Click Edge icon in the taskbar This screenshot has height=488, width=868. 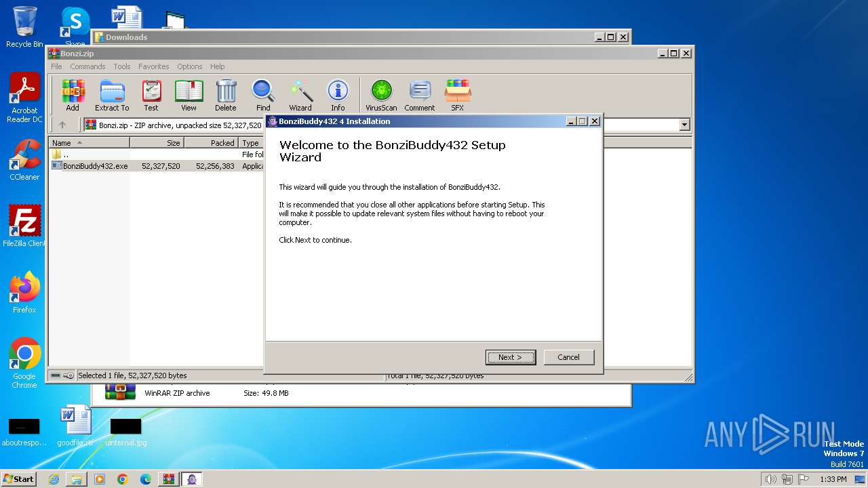pyautogui.click(x=146, y=479)
